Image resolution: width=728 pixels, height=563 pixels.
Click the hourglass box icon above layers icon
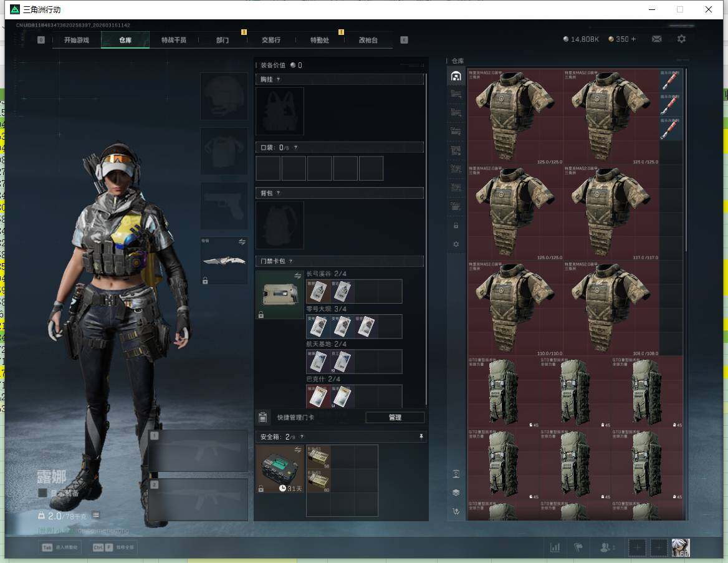tap(456, 474)
